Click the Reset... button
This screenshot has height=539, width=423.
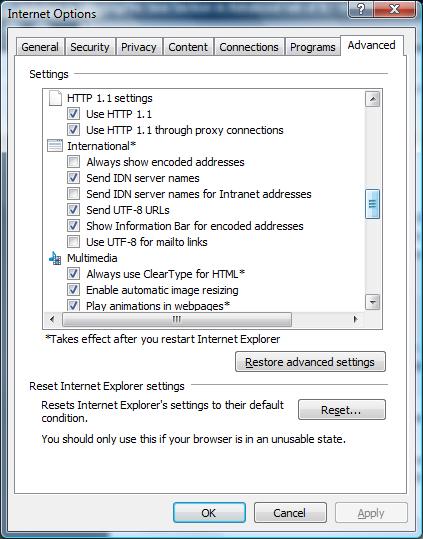(342, 409)
